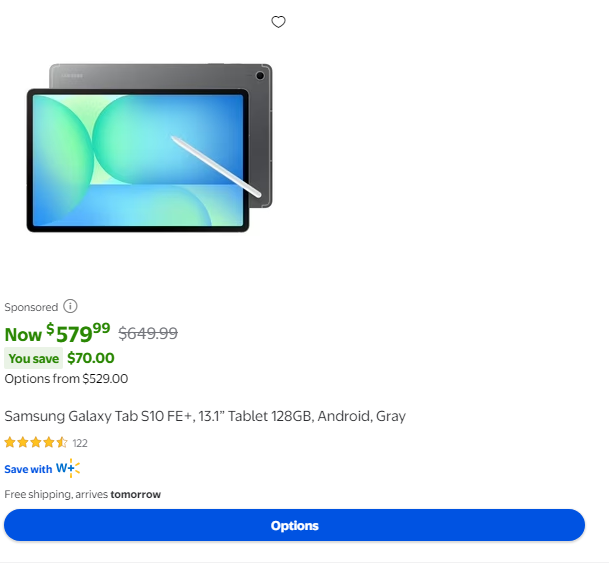Click the rear camera lens on tablet back
The height and width of the screenshot is (578, 609).
click(x=260, y=76)
